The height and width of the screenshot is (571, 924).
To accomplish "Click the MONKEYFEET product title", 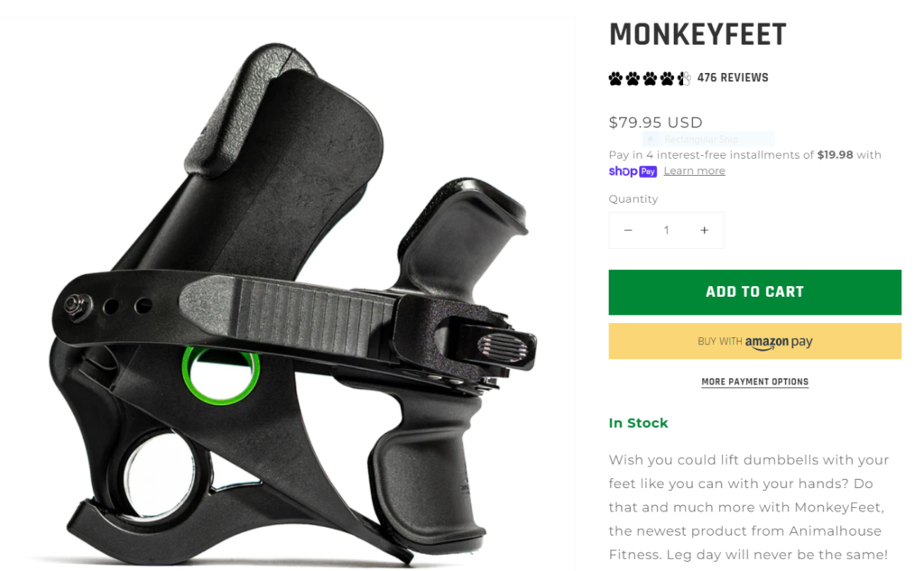I will click(x=698, y=35).
